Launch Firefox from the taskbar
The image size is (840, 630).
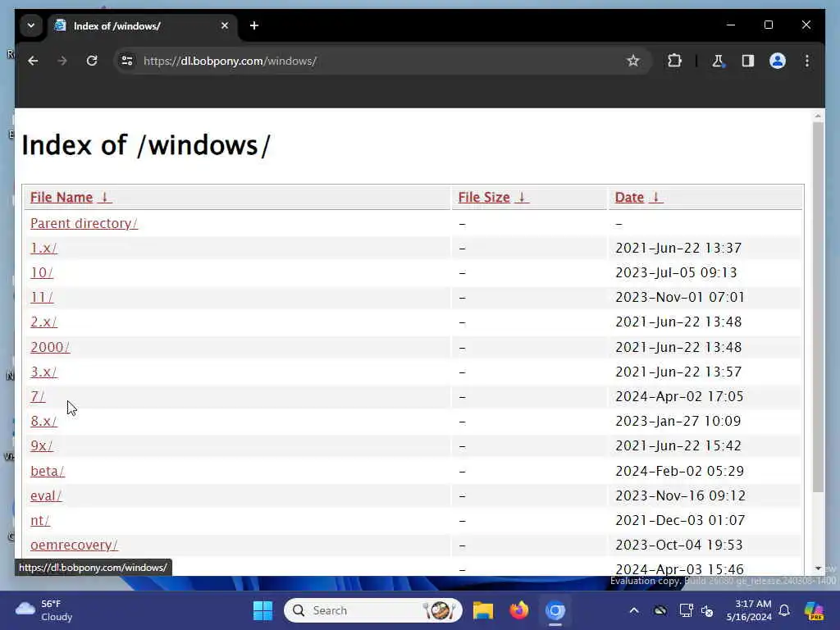[518, 610]
